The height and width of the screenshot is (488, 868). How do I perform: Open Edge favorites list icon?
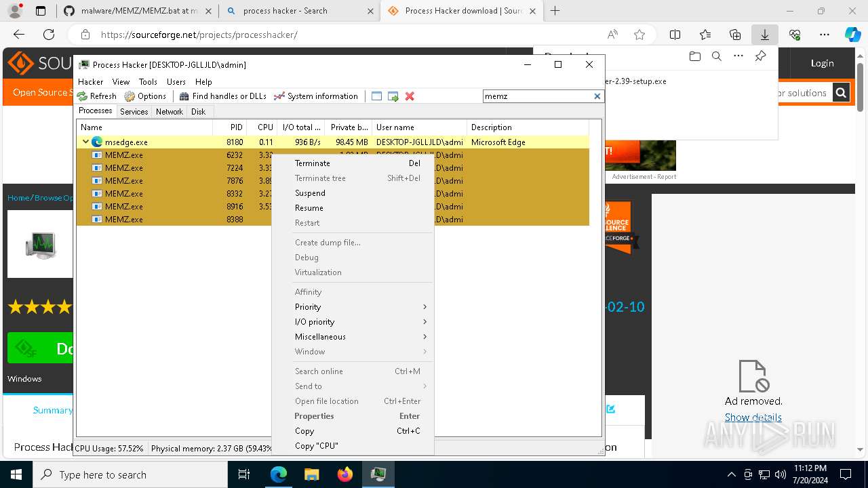[x=705, y=35]
